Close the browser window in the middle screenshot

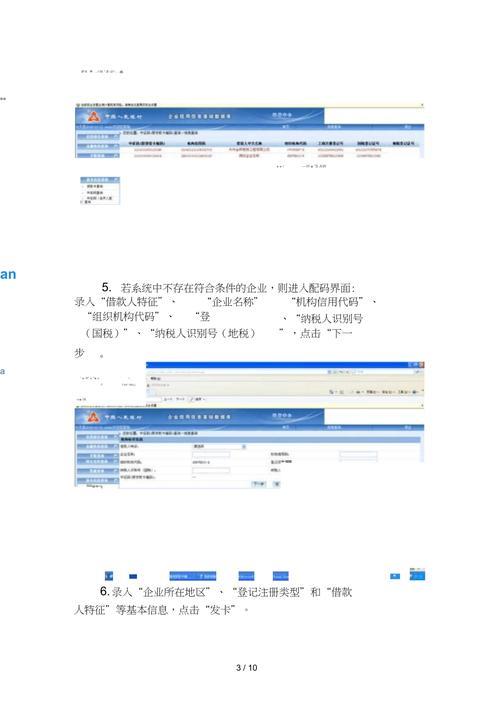[421, 365]
